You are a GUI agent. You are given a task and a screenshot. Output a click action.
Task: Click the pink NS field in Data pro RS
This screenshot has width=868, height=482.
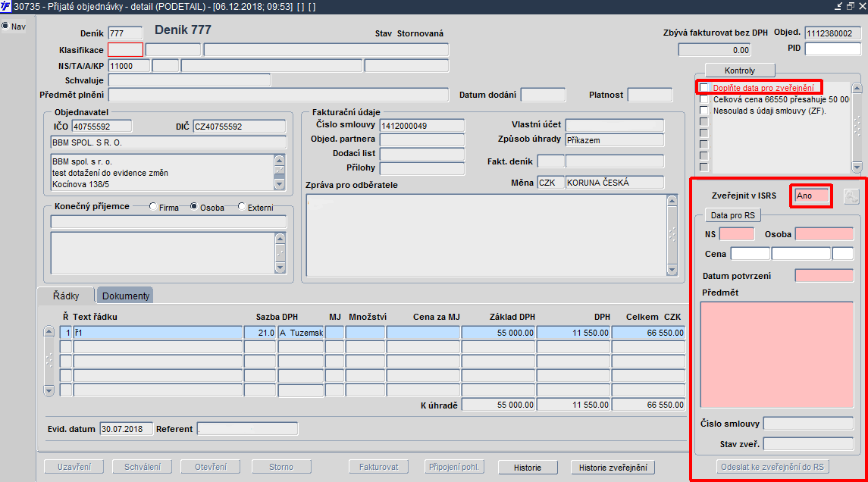(x=737, y=234)
